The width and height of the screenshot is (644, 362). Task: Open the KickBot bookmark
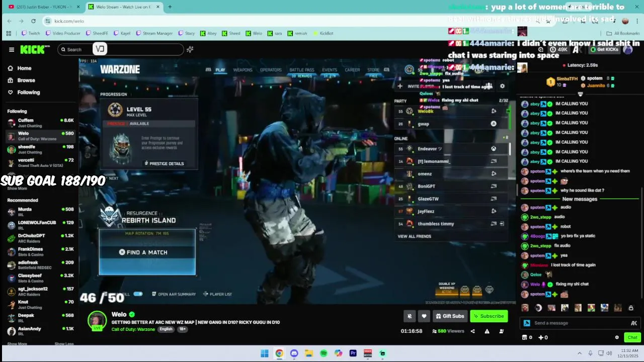pyautogui.click(x=323, y=33)
